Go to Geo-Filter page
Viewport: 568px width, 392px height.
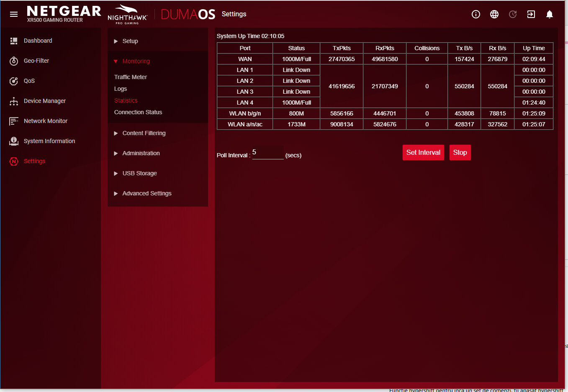(36, 61)
